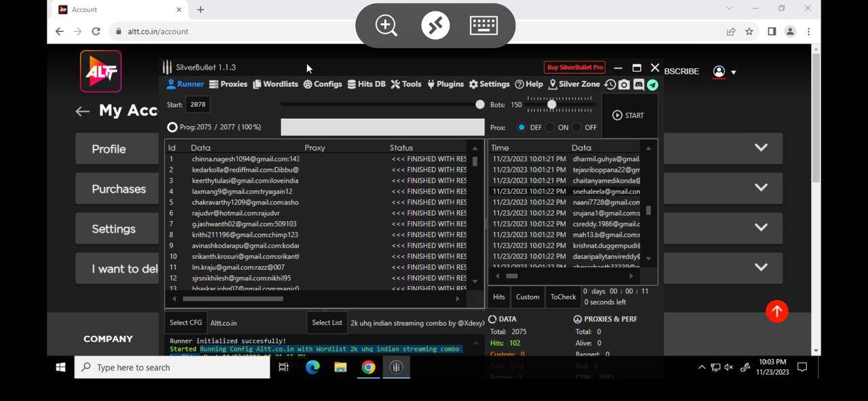Screen dimensions: 868x401
Task: Click the Buy SilverBullet Pro button
Action: tap(574, 67)
